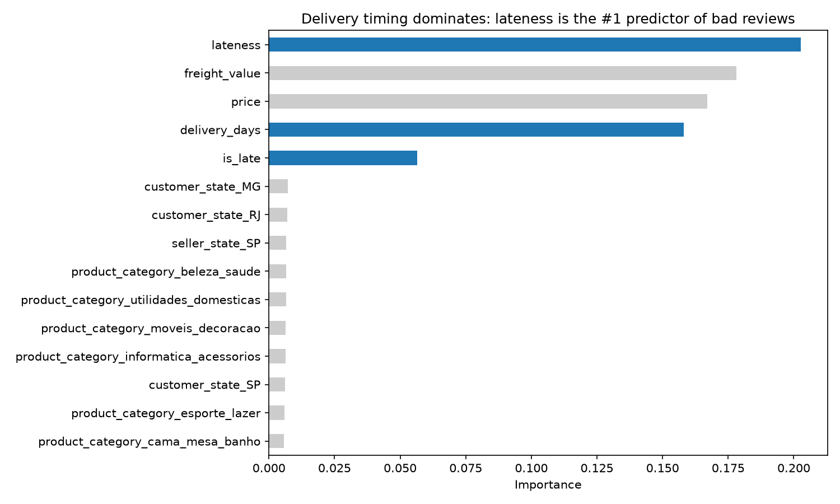Click the customer_state_SP bar
Screen dimensions: 840x504
(x=277, y=385)
